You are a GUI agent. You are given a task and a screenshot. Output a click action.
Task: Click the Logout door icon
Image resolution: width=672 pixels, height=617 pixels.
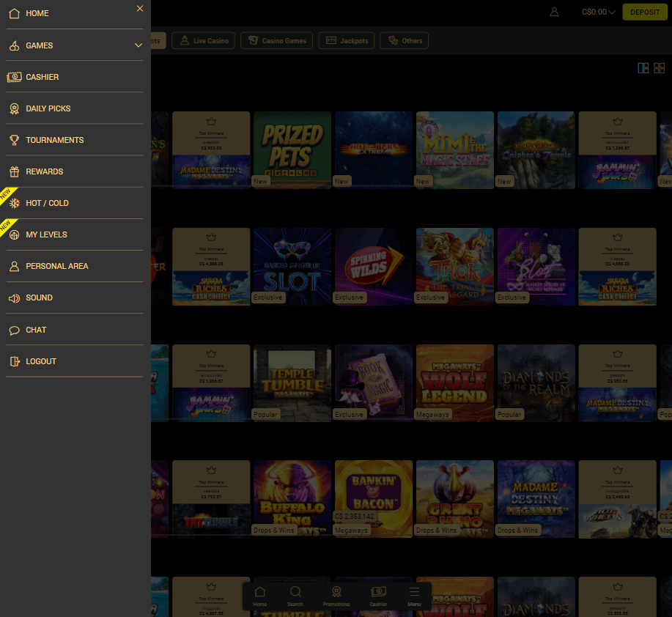(x=14, y=362)
